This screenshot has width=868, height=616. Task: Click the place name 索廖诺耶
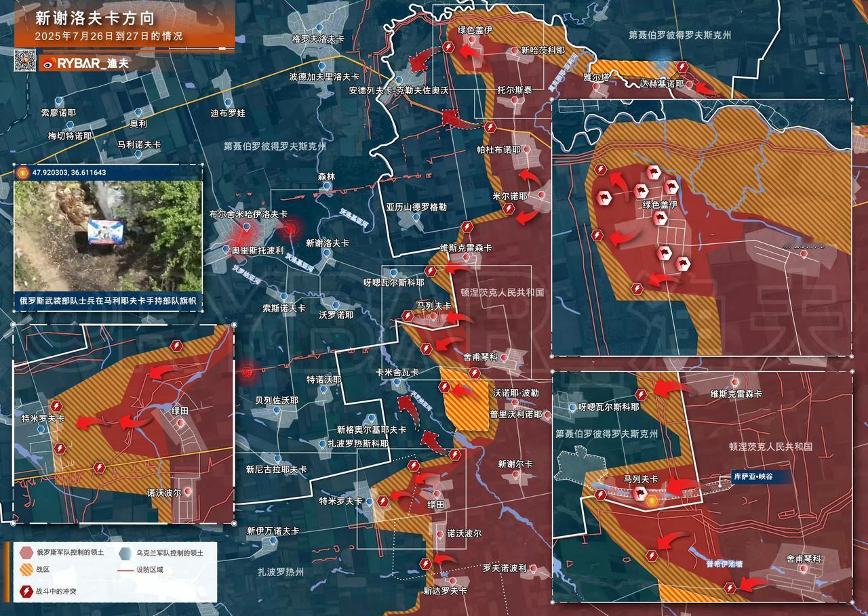click(58, 112)
